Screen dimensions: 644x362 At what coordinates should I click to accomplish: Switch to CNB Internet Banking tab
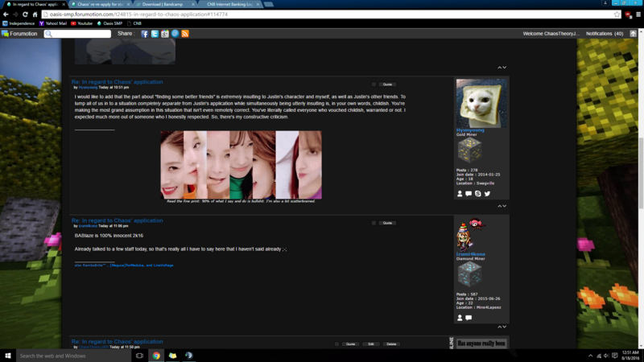[x=229, y=4]
